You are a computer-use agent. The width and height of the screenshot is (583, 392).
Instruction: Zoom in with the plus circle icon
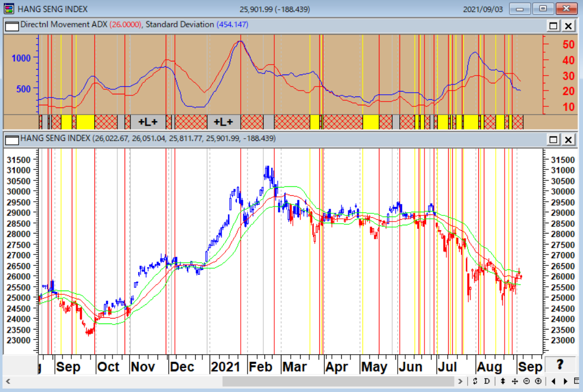(x=538, y=381)
